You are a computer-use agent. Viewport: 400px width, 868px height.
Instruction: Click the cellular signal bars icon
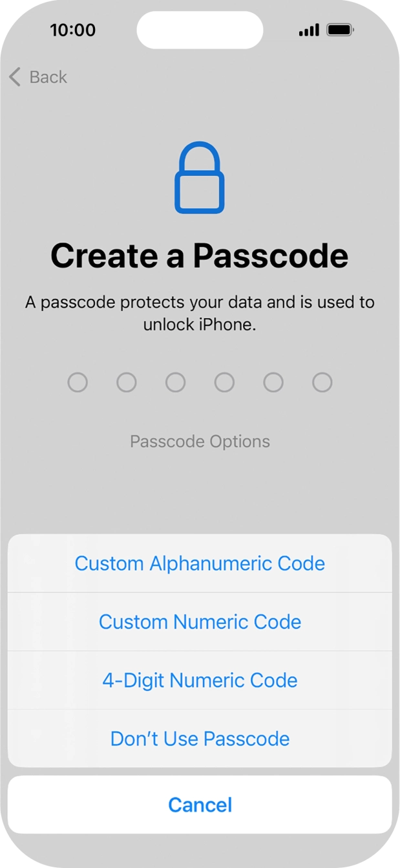[x=308, y=29]
